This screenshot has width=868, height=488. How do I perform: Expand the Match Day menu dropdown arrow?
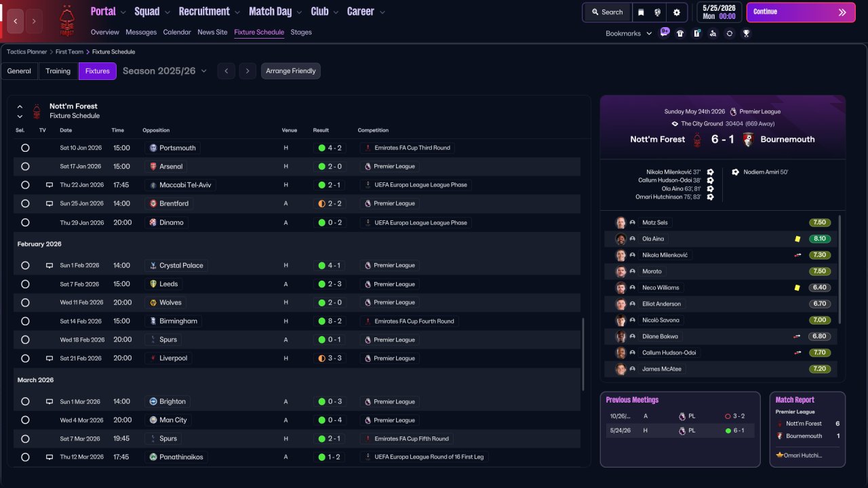(x=299, y=12)
